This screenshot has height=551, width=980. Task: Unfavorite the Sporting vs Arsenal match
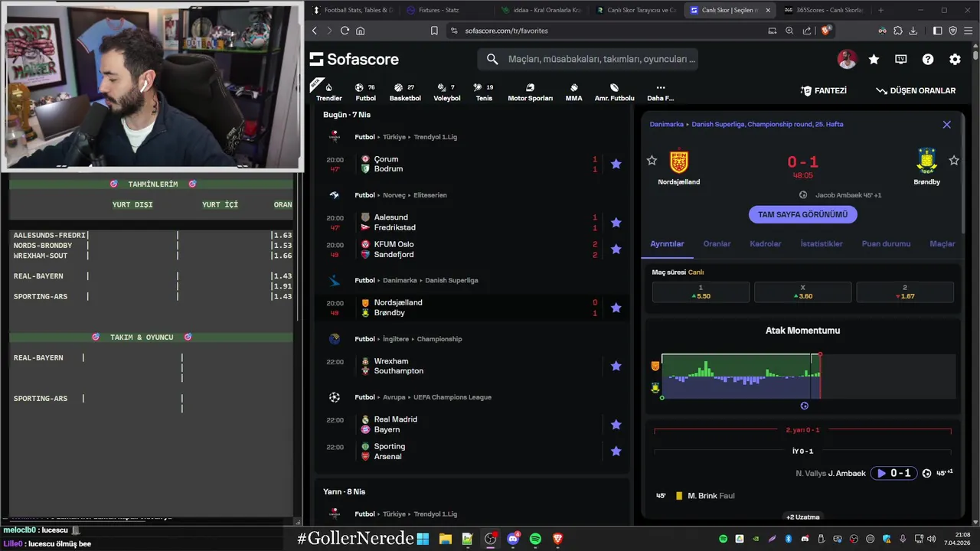click(x=616, y=452)
